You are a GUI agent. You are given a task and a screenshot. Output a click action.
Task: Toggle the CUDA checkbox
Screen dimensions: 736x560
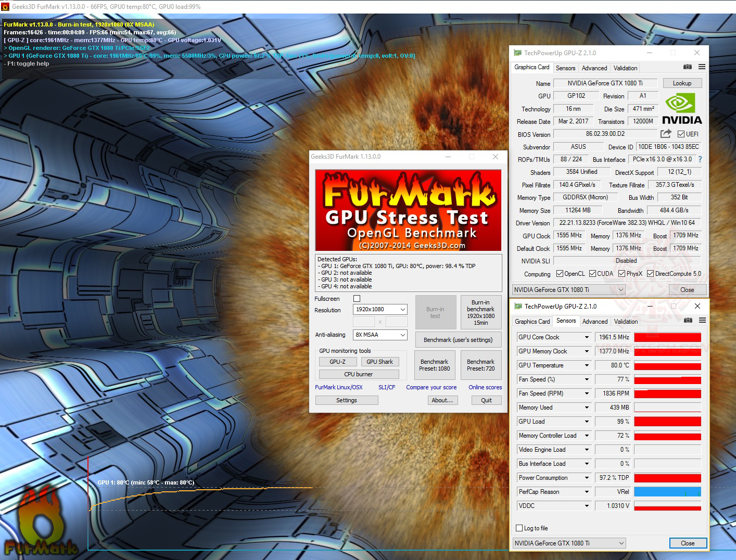tap(592, 274)
